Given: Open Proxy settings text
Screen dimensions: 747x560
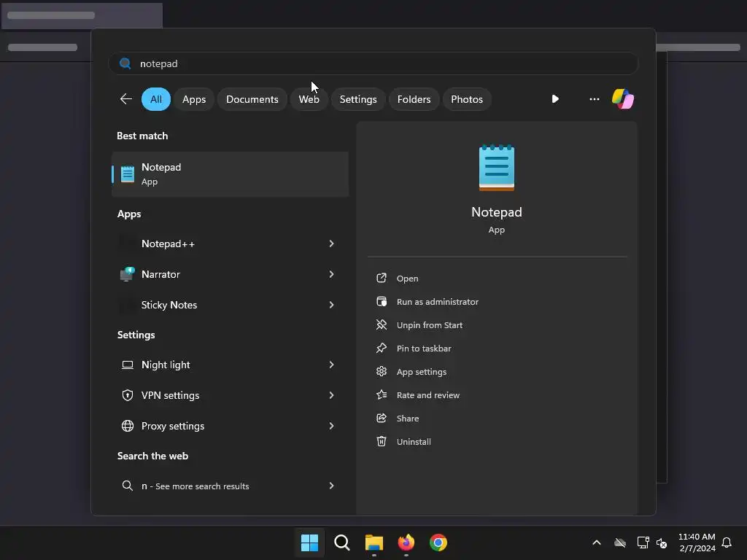Looking at the screenshot, I should [x=172, y=426].
